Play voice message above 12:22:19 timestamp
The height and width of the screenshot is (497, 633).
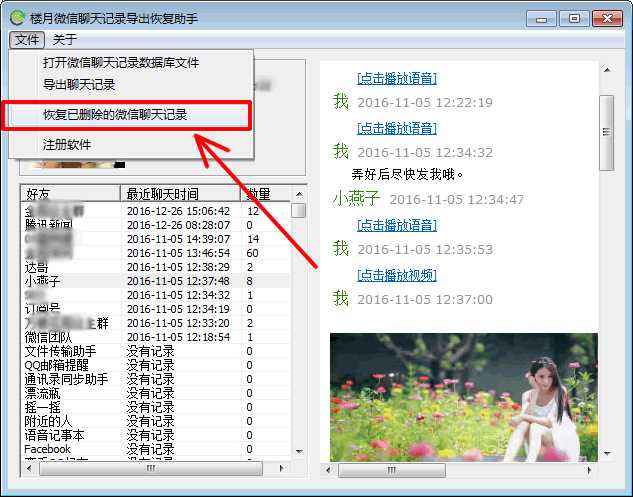397,78
